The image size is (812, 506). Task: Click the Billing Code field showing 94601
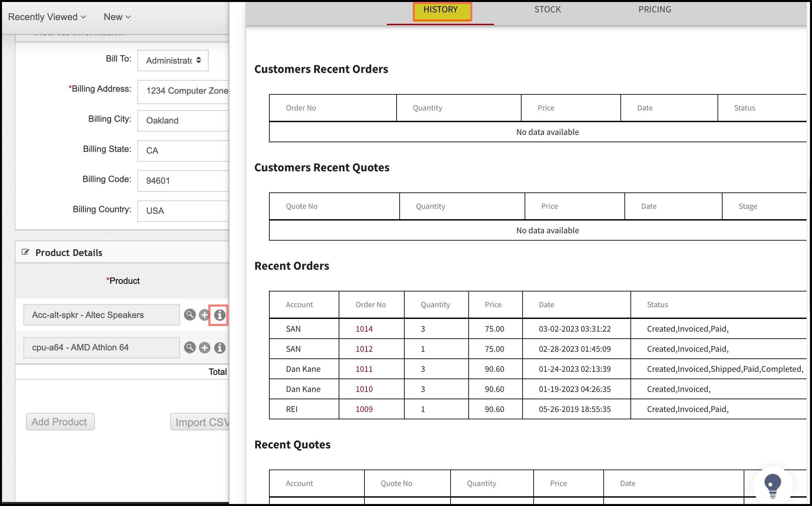coord(184,181)
